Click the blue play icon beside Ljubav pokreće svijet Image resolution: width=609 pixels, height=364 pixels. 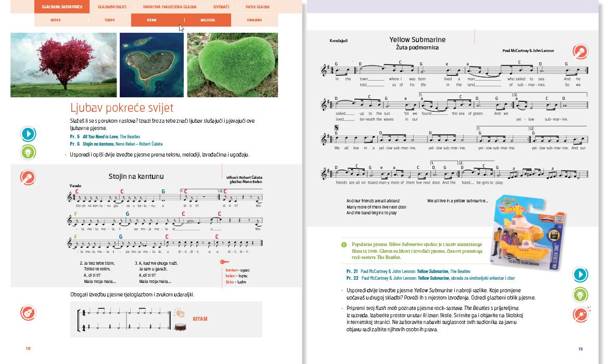click(28, 134)
